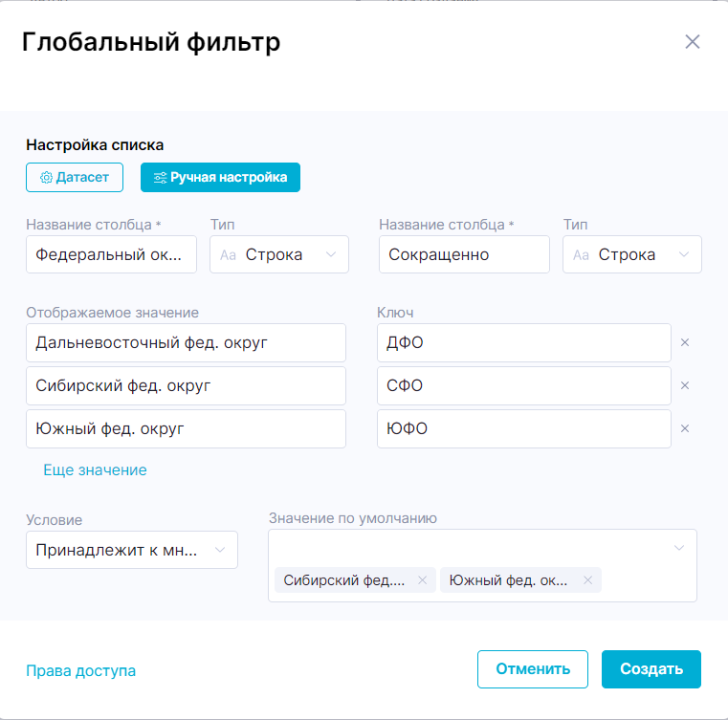Close the Глобальный фильтр dialog

[693, 41]
